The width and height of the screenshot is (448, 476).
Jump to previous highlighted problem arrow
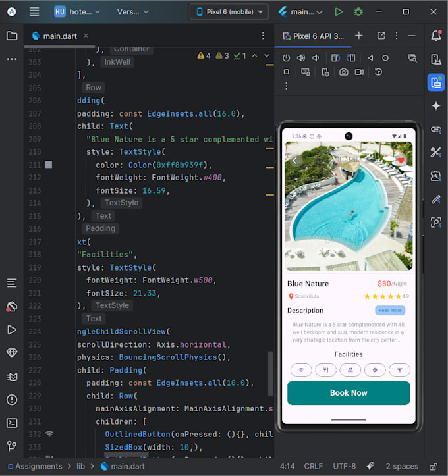coord(254,55)
